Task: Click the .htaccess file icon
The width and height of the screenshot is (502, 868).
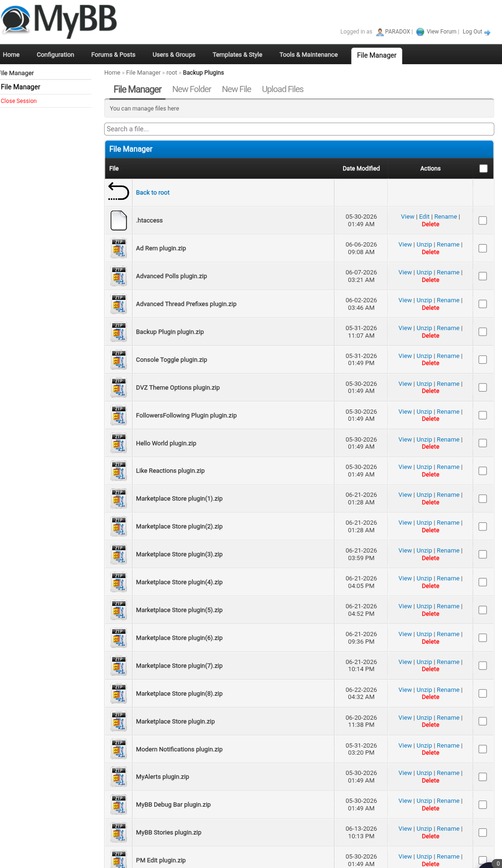Action: (x=118, y=220)
